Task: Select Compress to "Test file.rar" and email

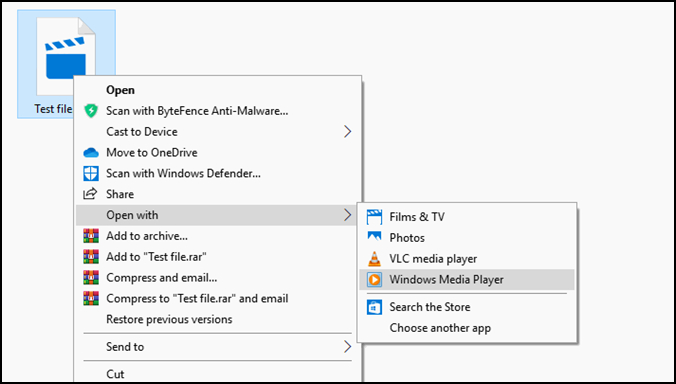Action: [218, 298]
